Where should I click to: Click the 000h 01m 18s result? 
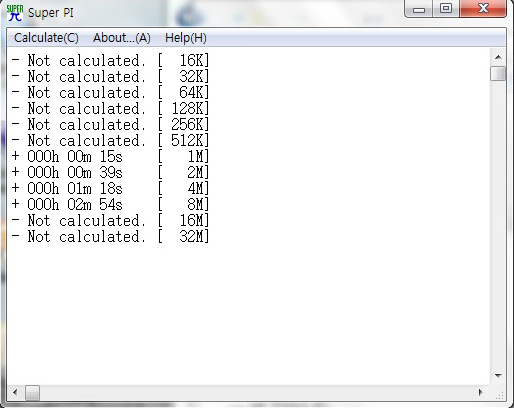pos(75,188)
